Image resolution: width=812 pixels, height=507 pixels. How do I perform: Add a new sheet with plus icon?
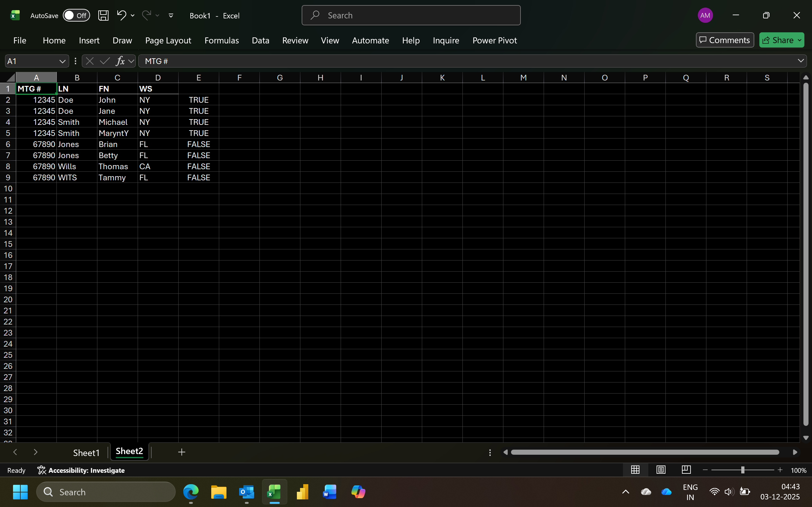[x=181, y=452]
